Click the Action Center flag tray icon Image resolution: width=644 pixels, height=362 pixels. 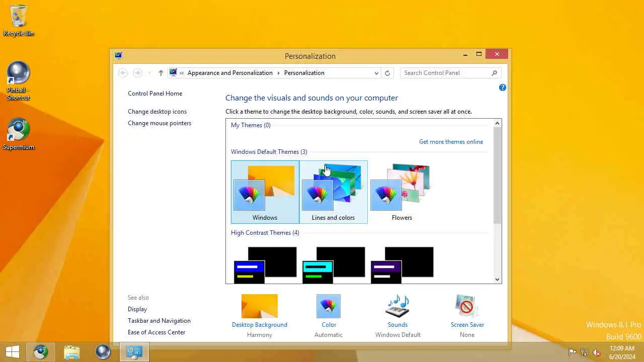[572, 352]
